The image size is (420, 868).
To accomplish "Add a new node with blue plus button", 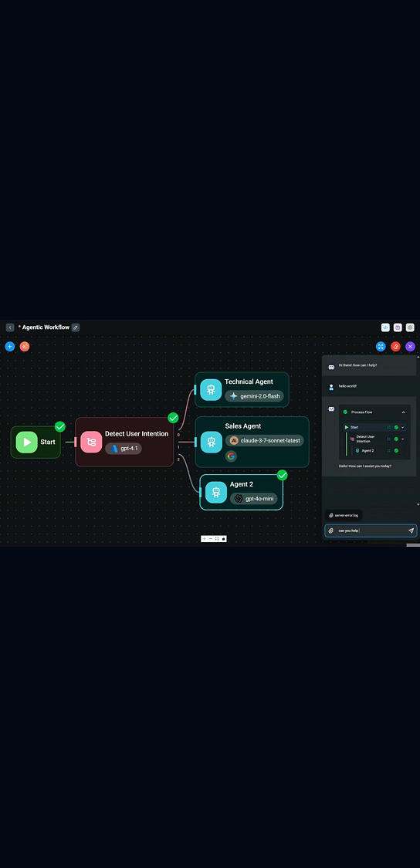I will pos(9,347).
